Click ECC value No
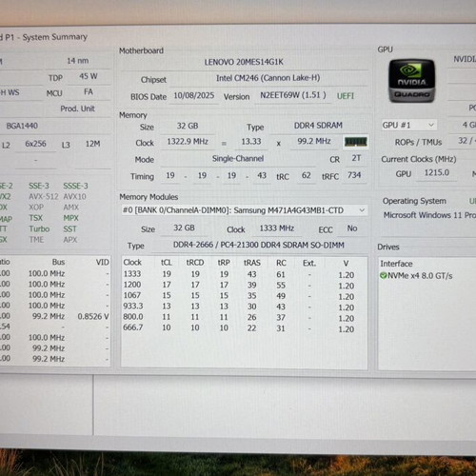This screenshot has width=476, height=476. pos(352,228)
